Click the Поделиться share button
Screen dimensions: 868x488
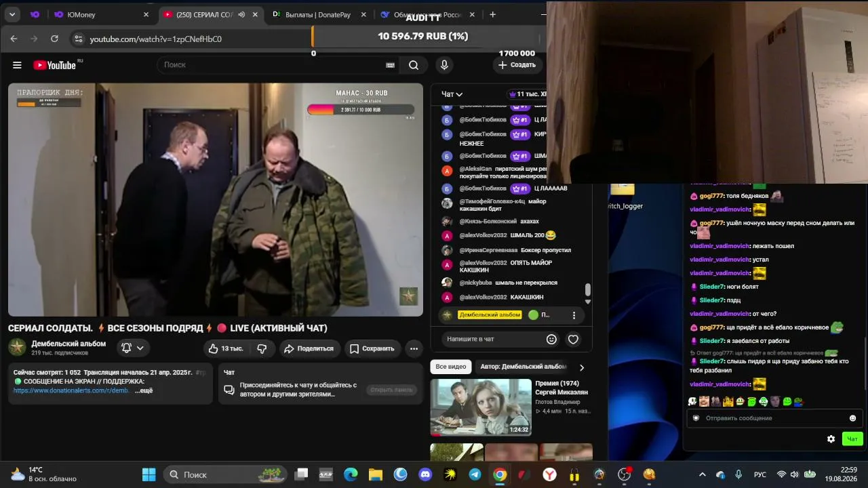pos(309,348)
